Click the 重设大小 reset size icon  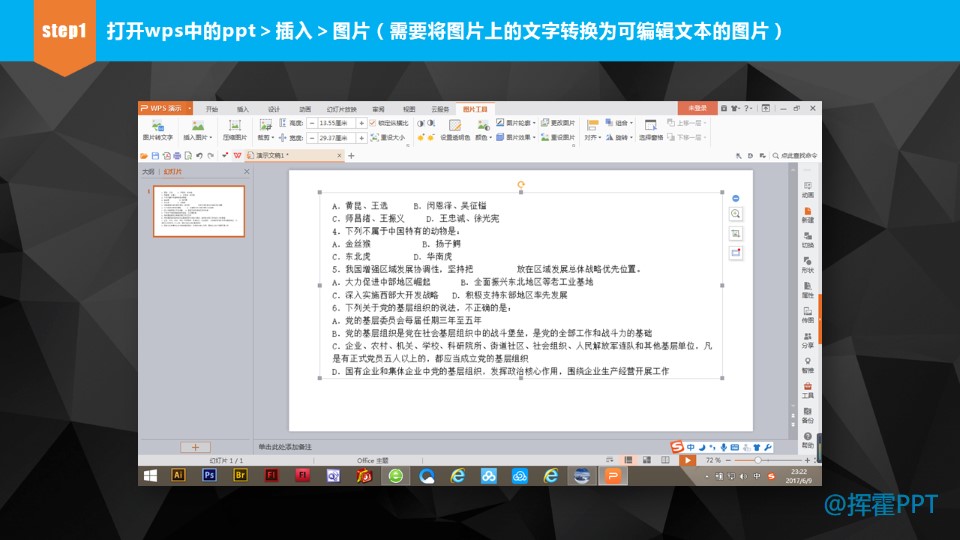pyautogui.click(x=388, y=137)
